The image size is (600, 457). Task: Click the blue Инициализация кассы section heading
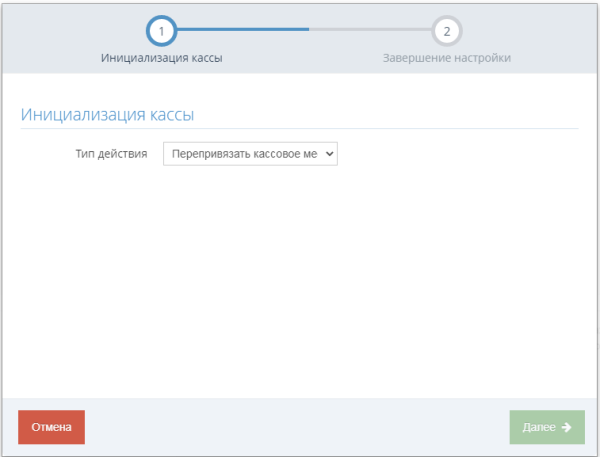coord(108,114)
